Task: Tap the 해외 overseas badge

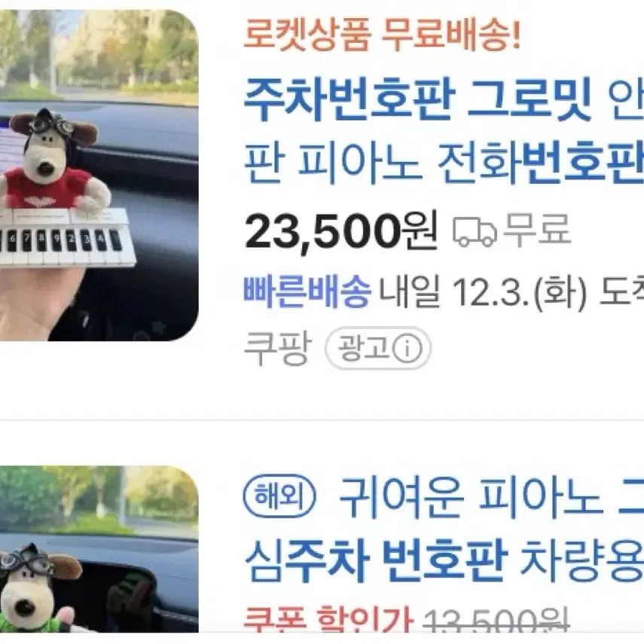Action: (x=279, y=496)
